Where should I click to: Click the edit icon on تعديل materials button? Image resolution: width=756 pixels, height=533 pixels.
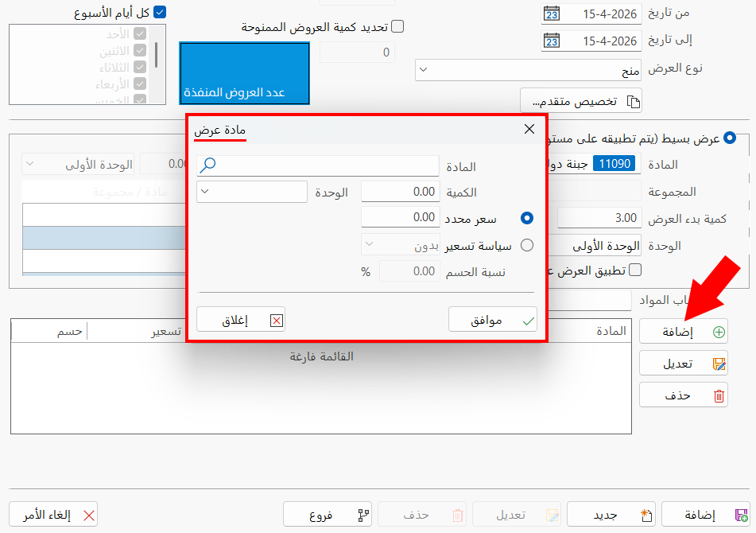point(719,364)
